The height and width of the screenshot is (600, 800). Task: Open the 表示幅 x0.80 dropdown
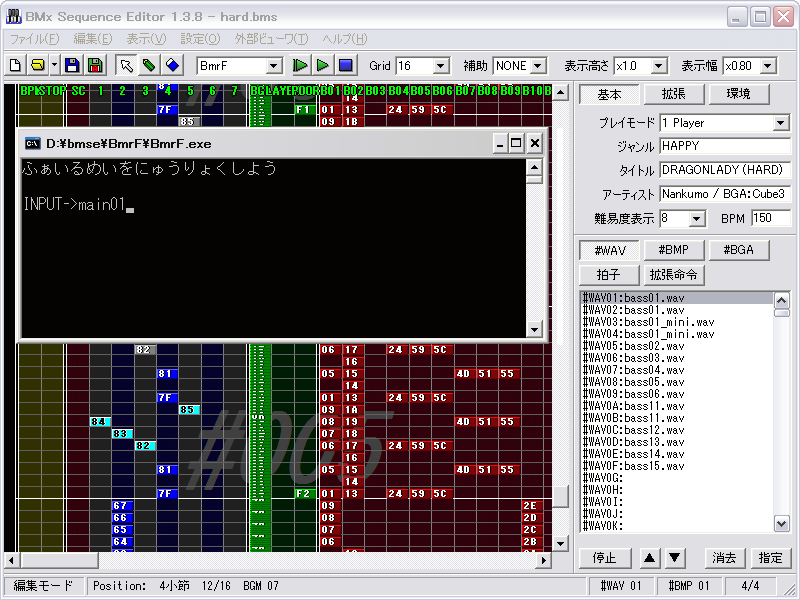[767, 66]
